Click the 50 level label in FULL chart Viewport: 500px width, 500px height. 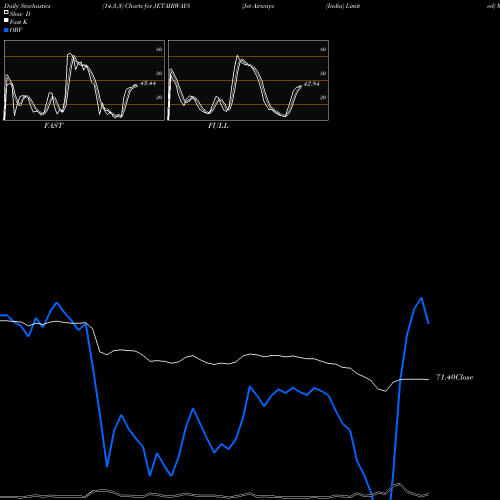pyautogui.click(x=323, y=73)
